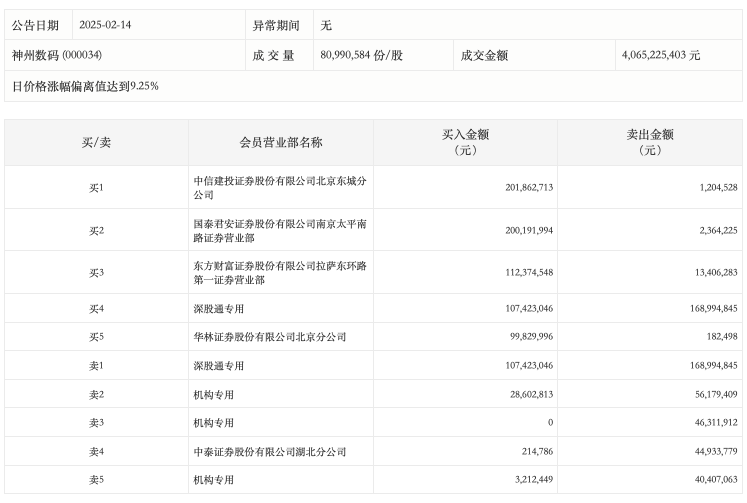Open 国泰君安证券 南京太平南路证券营业部 entry
Image resolution: width=747 pixels, height=503 pixels.
pyautogui.click(x=281, y=230)
